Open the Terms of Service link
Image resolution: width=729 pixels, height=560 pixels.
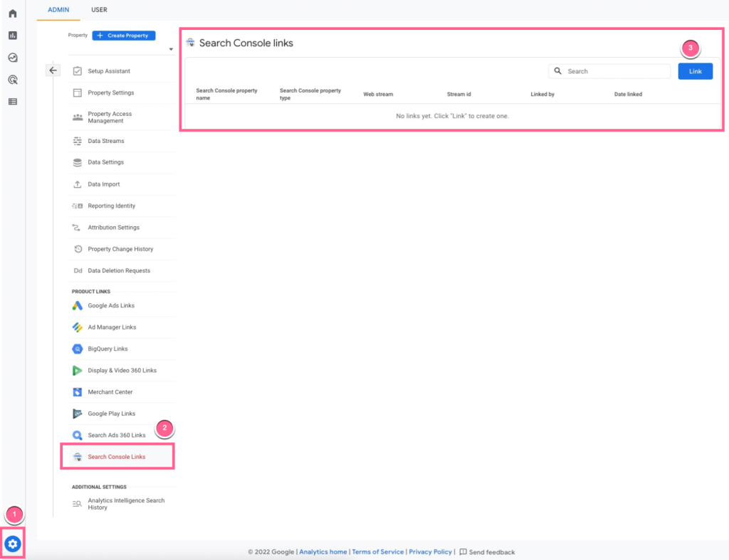point(377,552)
